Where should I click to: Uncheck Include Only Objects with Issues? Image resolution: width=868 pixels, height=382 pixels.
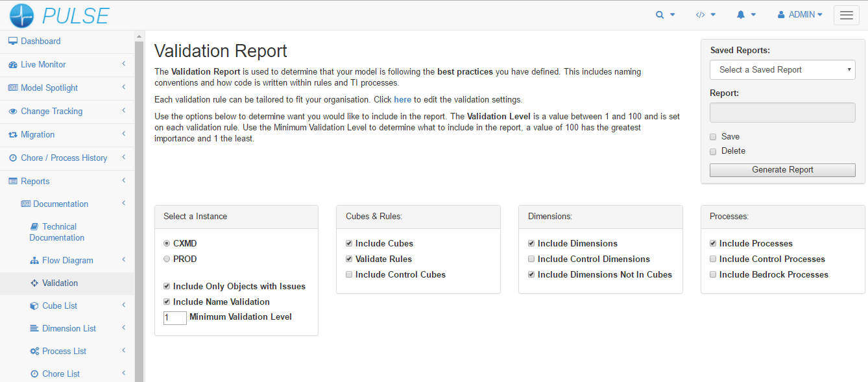167,287
